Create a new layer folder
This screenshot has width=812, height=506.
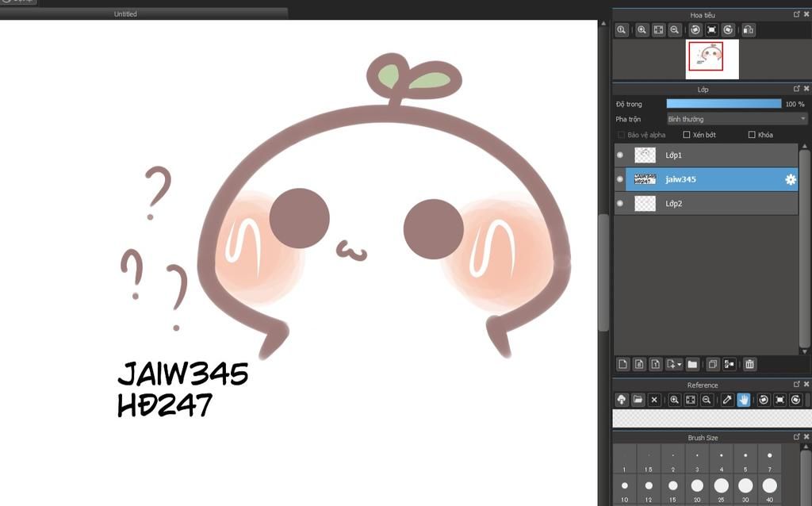tap(692, 364)
